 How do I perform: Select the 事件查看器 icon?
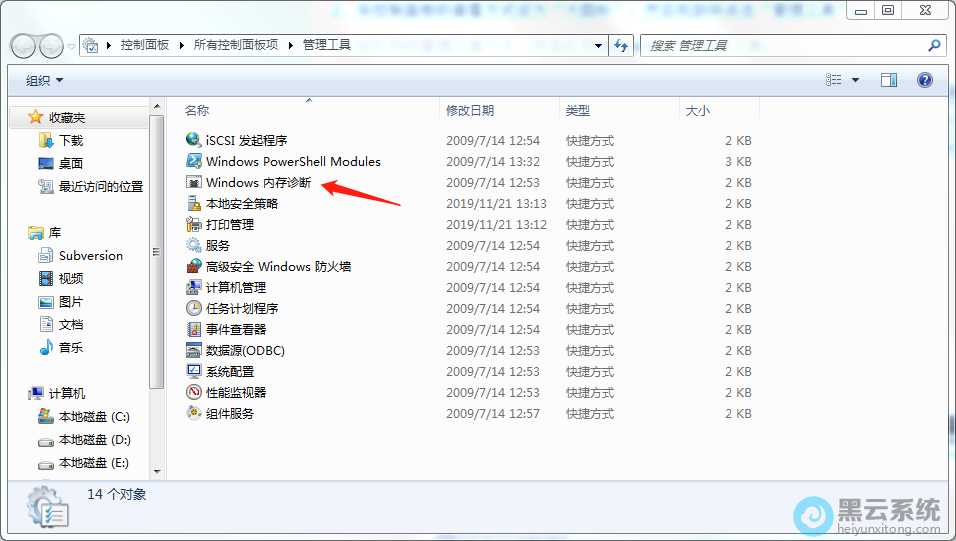click(194, 329)
